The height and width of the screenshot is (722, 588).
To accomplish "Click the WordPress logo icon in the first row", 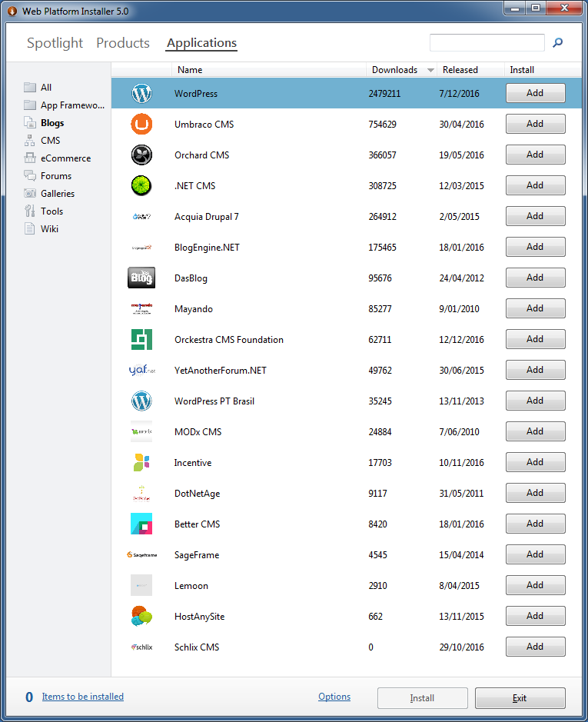I will pyautogui.click(x=141, y=94).
